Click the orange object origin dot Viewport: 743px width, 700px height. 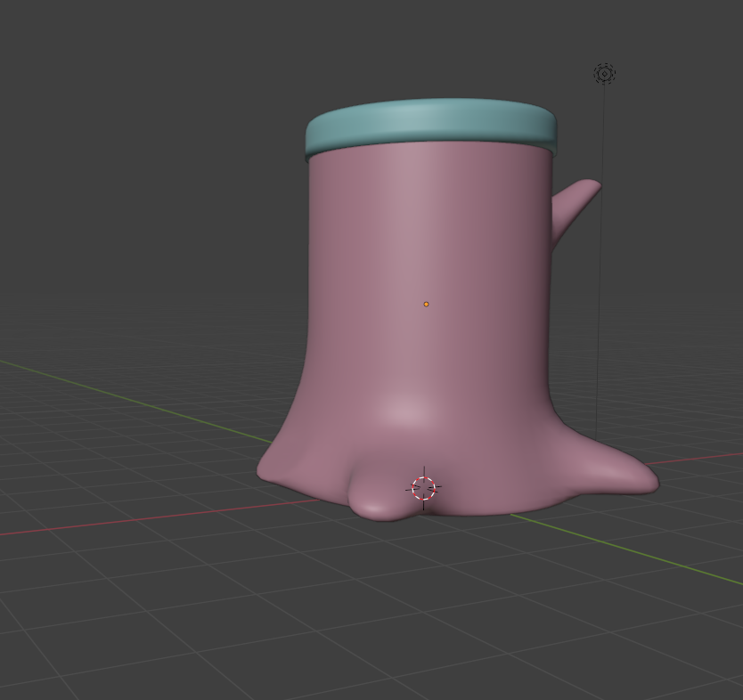pos(426,305)
